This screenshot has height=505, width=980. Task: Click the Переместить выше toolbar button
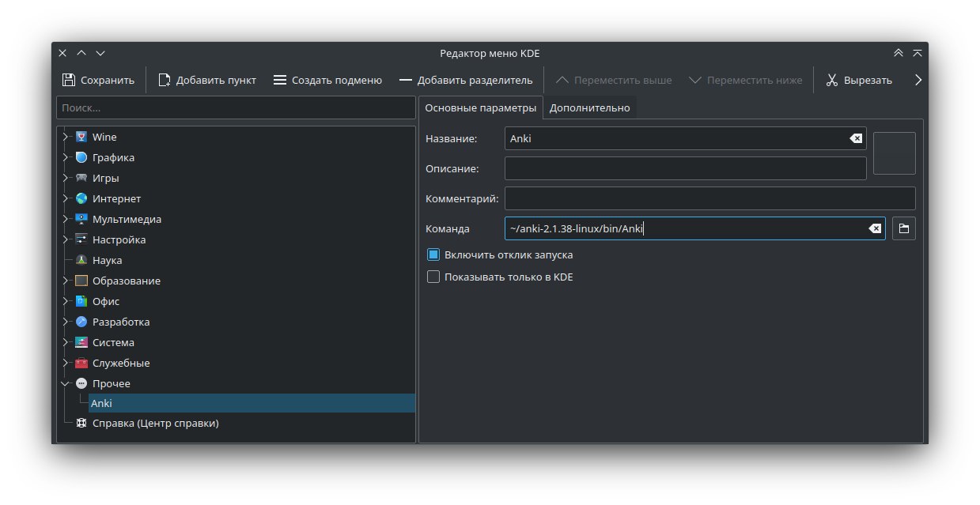tap(614, 80)
